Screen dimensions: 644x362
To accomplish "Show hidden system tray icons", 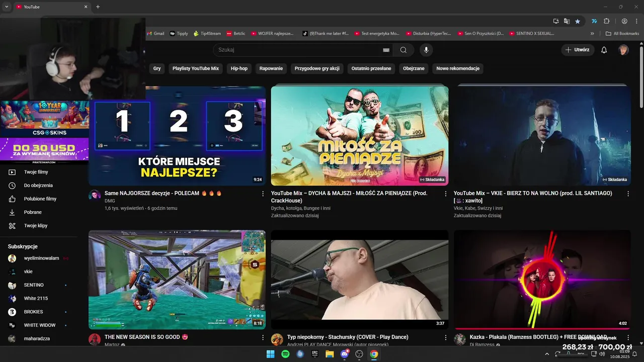I will pos(547,354).
